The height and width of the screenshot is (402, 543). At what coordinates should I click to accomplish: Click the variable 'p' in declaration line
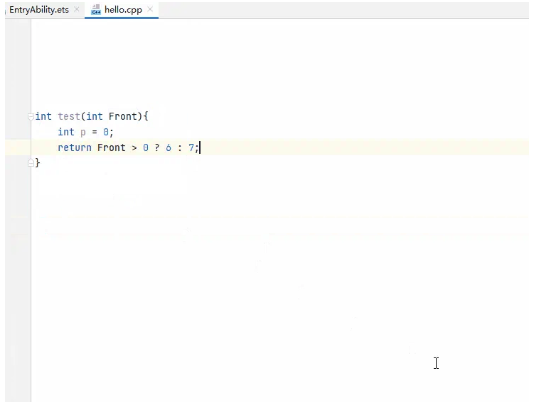83,132
